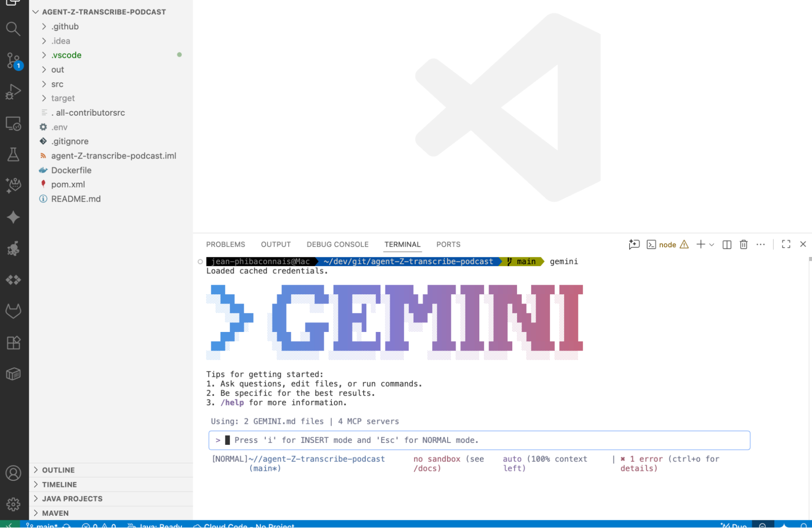Image resolution: width=812 pixels, height=528 pixels.
Task: Click the Gemini sparkle icon in sidebar
Action: [13, 217]
